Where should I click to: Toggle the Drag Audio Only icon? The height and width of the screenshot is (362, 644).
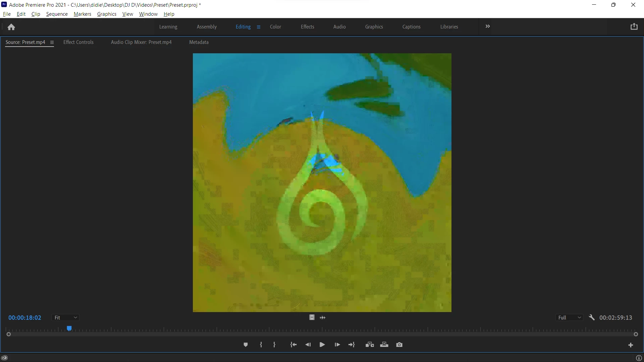click(323, 317)
